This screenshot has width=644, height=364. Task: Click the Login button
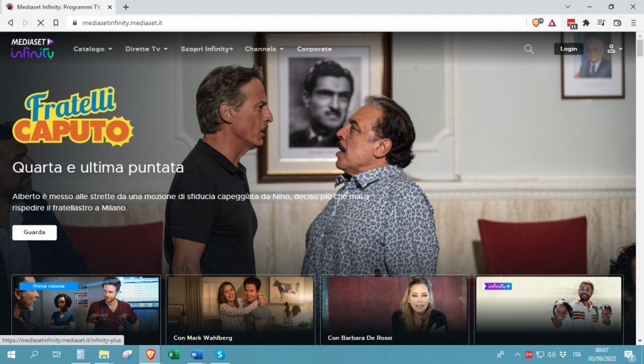click(567, 48)
